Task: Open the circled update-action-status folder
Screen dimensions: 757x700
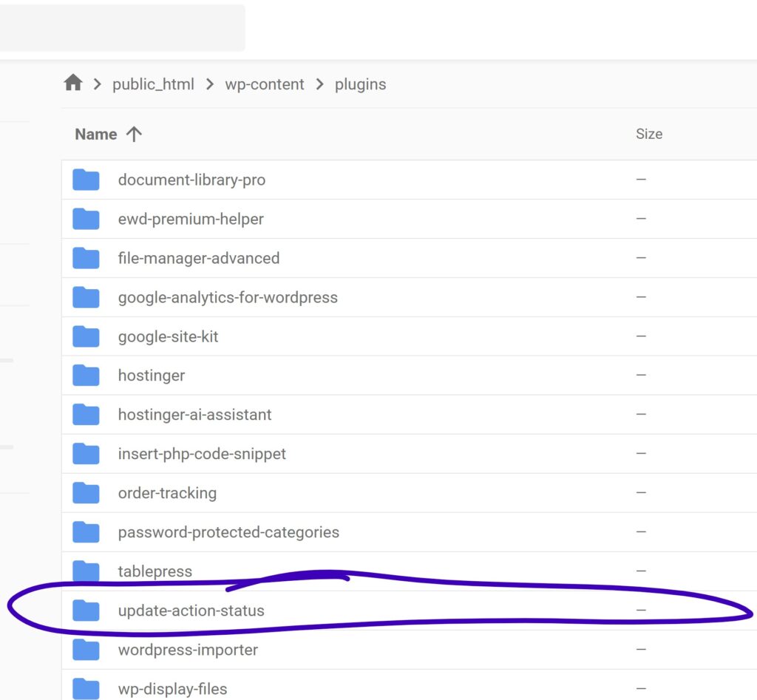Action: 191,611
